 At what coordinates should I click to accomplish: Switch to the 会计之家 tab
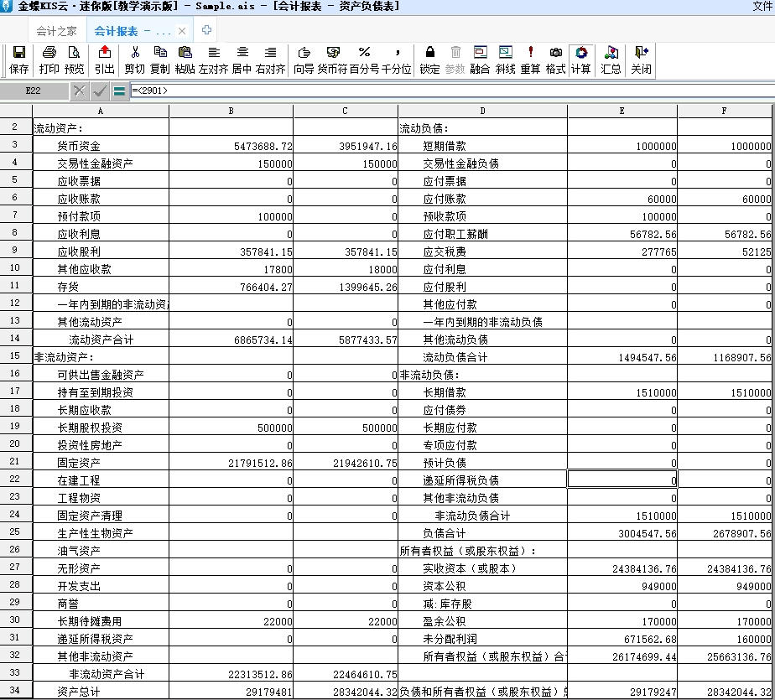point(57,31)
